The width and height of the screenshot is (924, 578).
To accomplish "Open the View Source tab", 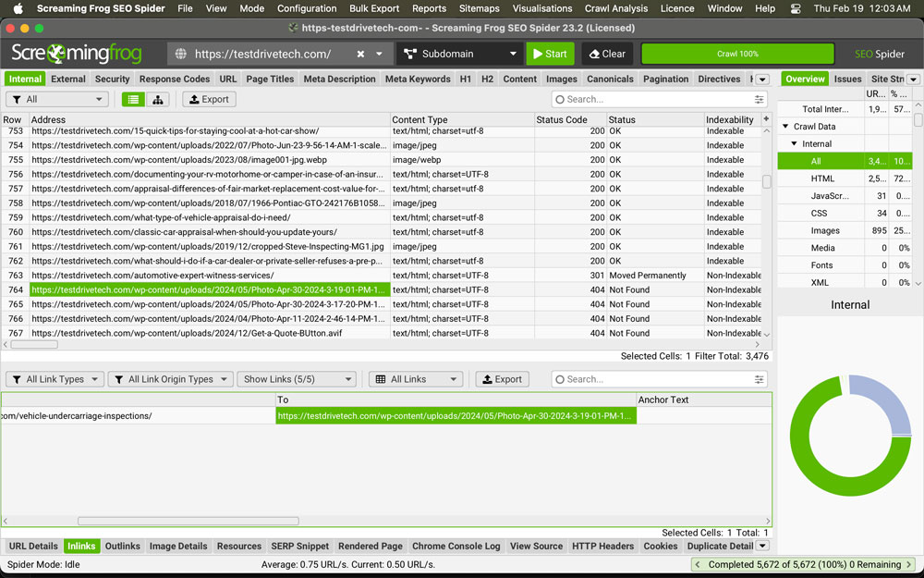I will tap(536, 547).
